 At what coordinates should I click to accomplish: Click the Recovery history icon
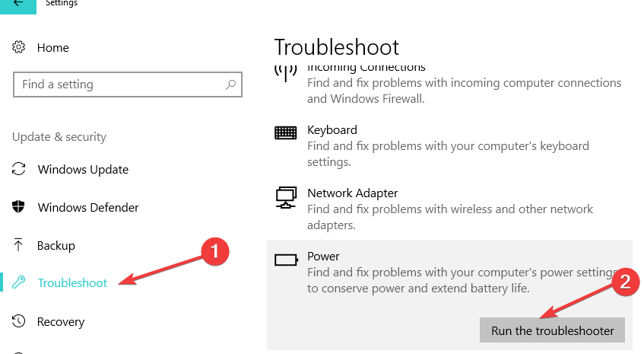coord(20,321)
